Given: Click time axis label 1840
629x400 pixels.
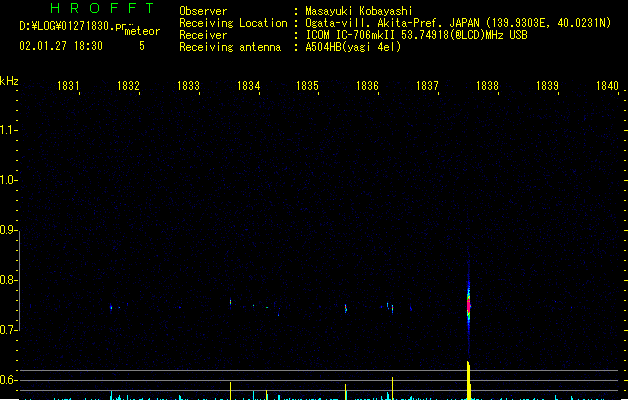Looking at the screenshot, I should point(607,86).
